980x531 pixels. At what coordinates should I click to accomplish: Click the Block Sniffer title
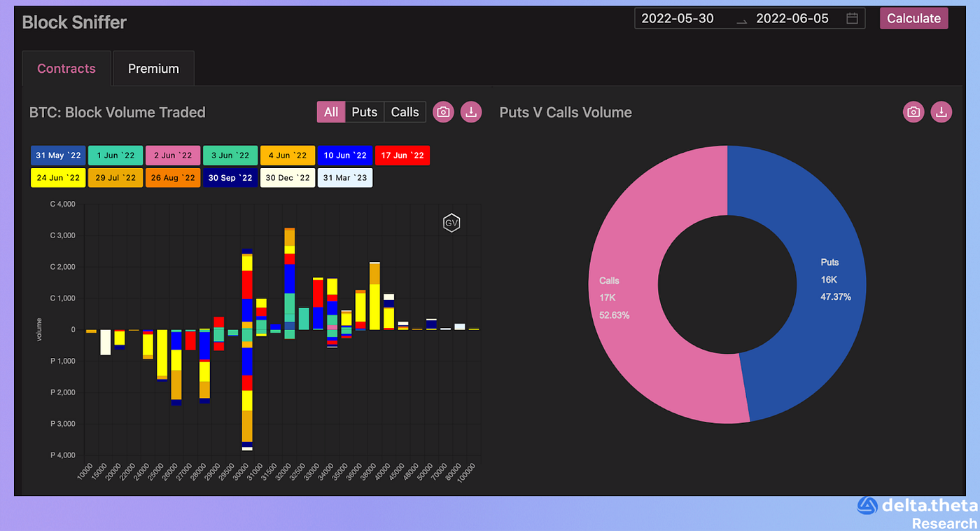tap(74, 22)
